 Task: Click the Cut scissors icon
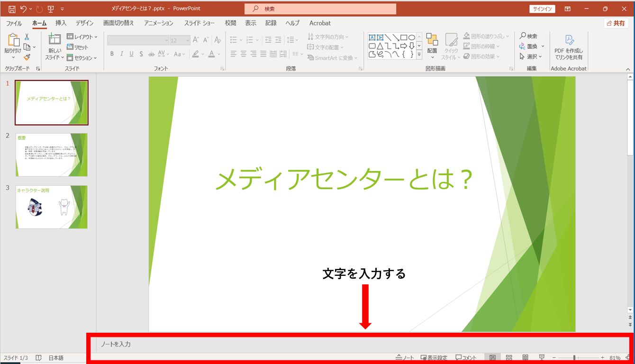(x=27, y=36)
